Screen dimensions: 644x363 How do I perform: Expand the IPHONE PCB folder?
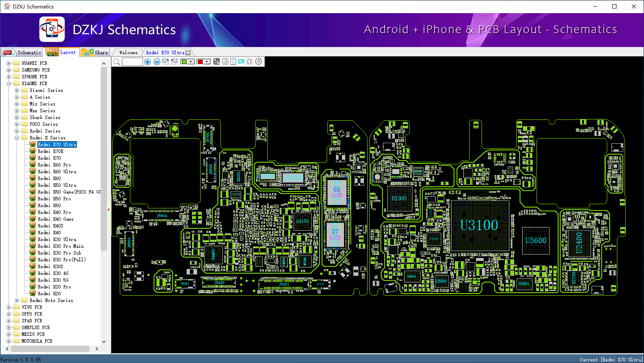[8, 77]
